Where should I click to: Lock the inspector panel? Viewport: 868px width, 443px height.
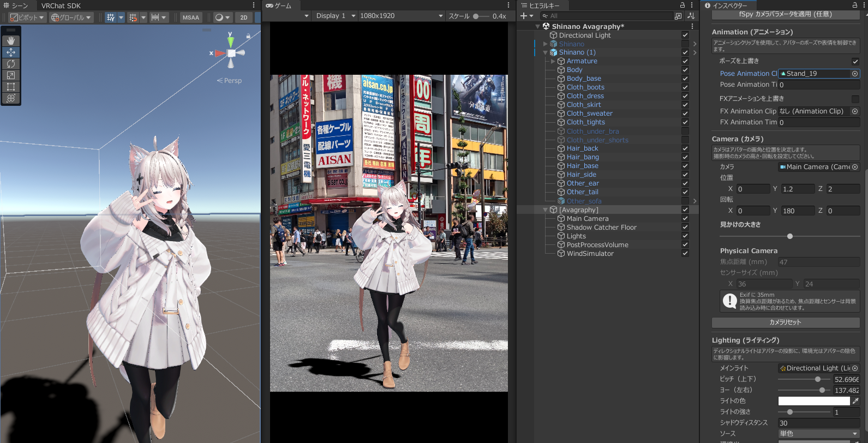(x=855, y=5)
